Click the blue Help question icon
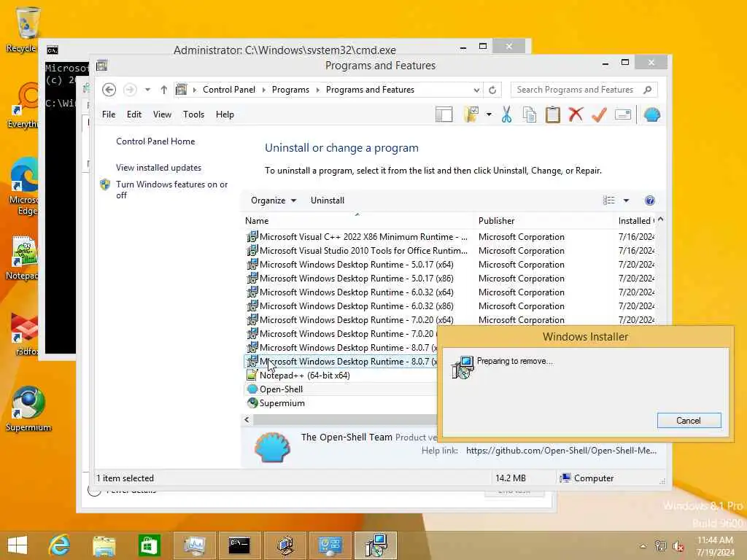Viewport: 747px width, 560px height. click(x=650, y=201)
